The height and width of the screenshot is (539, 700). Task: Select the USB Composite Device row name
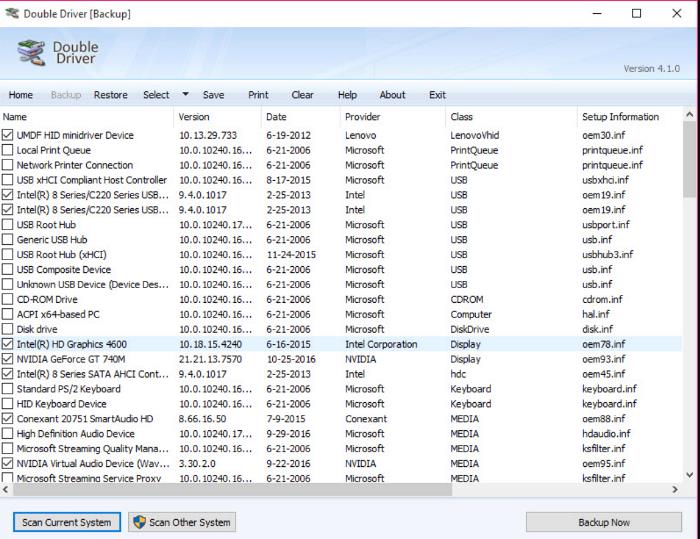coord(64,270)
